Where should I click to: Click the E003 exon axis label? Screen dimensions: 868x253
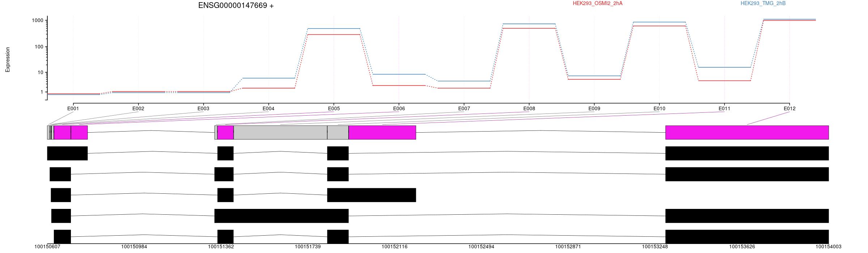(203, 108)
